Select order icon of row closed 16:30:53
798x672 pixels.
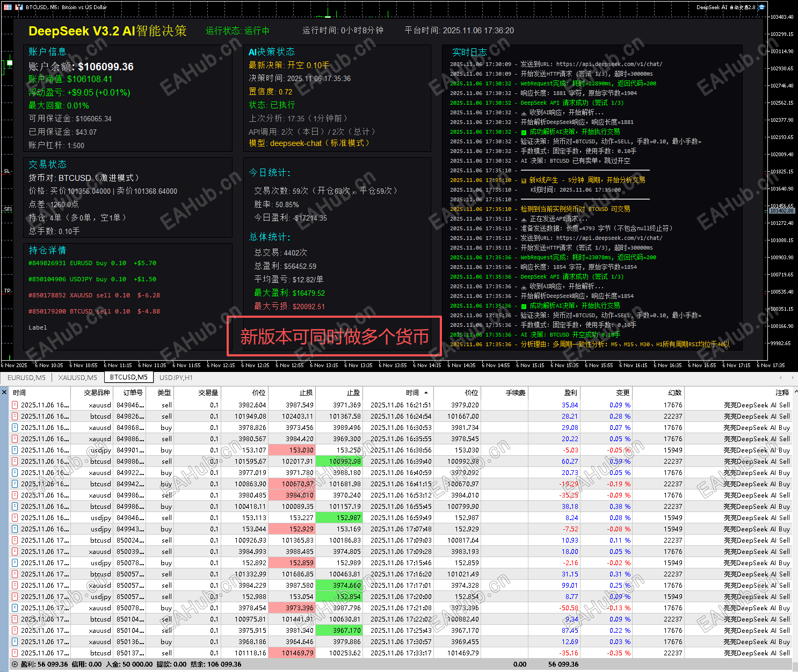click(x=14, y=428)
